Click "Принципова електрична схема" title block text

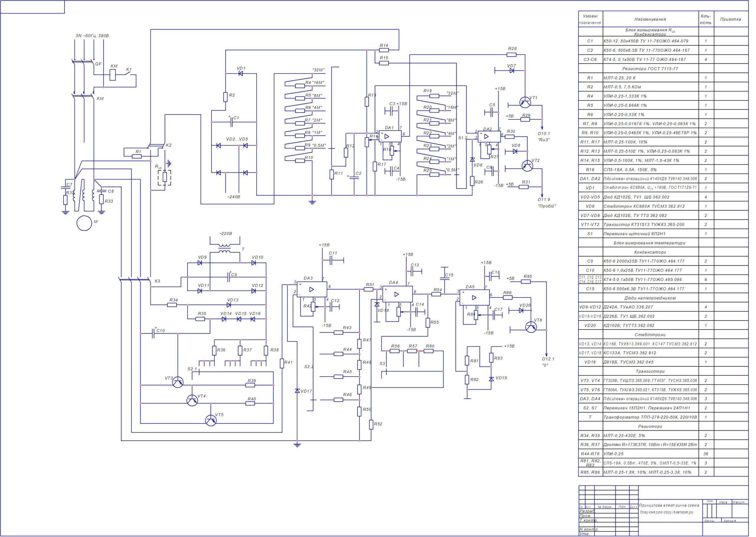tap(669, 505)
